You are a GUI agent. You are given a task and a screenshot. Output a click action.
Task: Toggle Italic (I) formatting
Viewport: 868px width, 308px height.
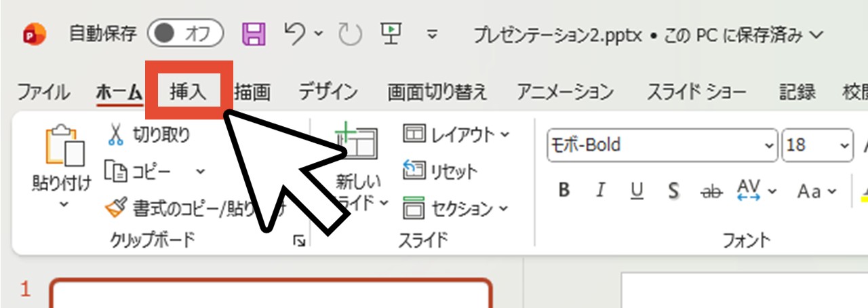pyautogui.click(x=600, y=191)
